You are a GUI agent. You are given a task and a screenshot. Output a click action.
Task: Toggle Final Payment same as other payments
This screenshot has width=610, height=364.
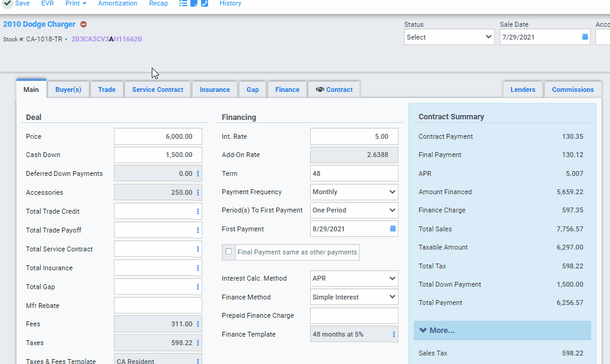click(x=229, y=252)
